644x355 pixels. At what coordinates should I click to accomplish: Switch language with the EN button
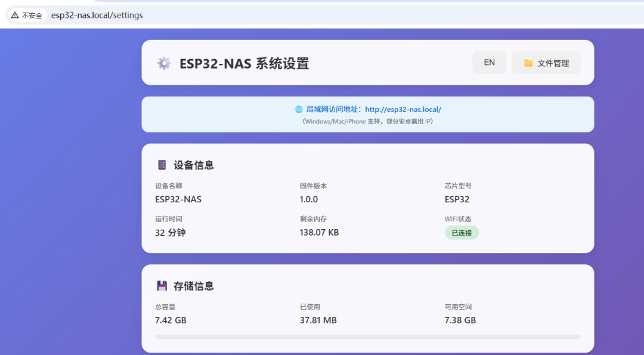tap(489, 62)
